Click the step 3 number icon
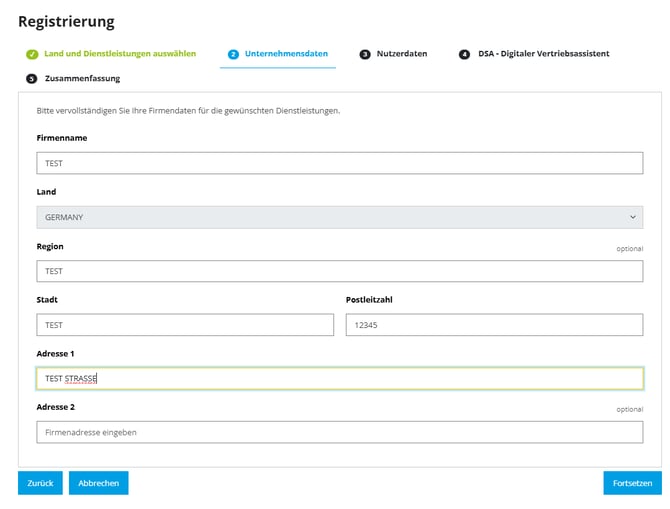The image size is (670, 509). pyautogui.click(x=365, y=54)
